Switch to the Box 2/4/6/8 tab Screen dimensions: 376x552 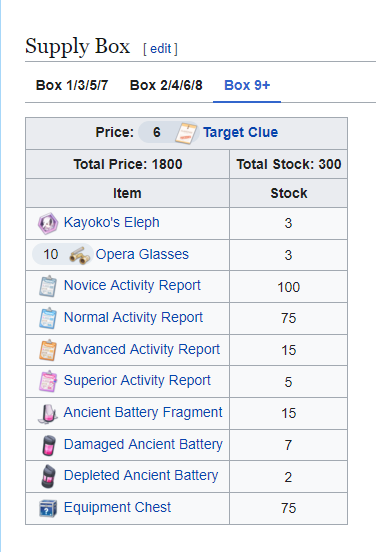[x=166, y=85]
